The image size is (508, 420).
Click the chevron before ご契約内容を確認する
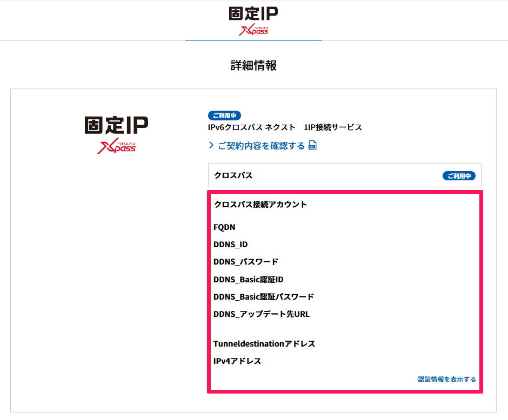(211, 145)
